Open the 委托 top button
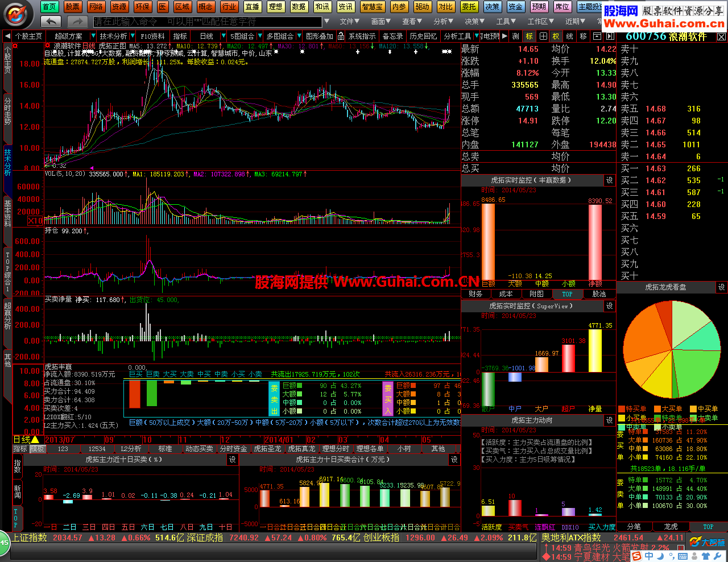728x562 pixels. point(469,7)
